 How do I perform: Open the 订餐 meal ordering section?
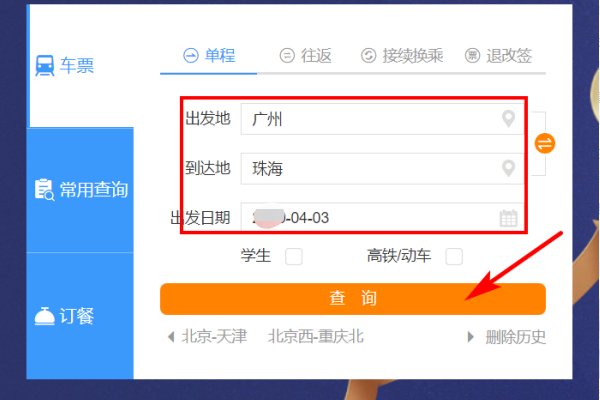(80, 316)
